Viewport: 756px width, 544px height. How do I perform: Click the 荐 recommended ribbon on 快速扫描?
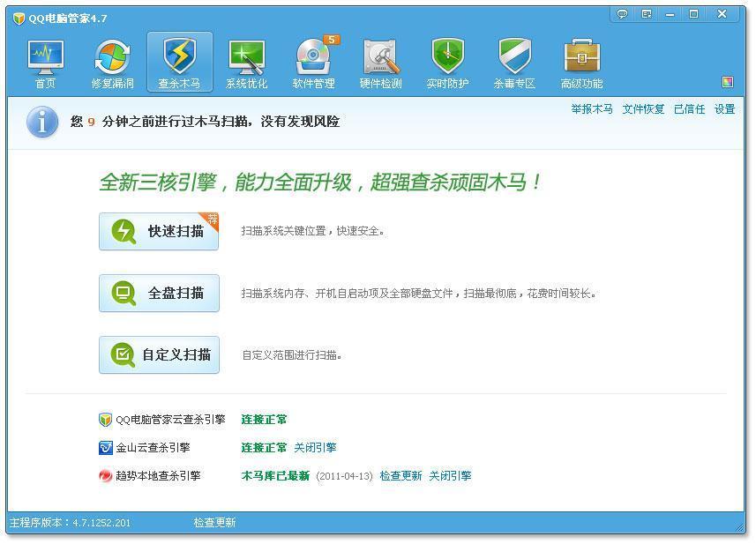click(211, 220)
